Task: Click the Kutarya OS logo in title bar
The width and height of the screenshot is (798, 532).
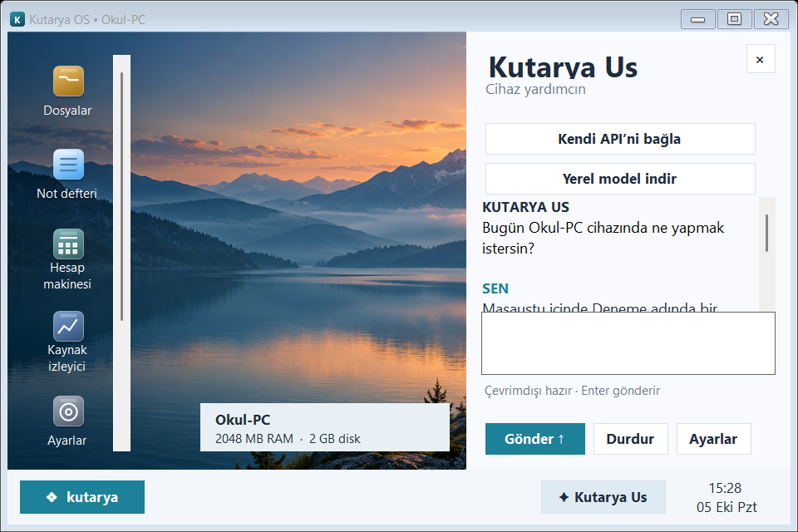Action: pos(17,19)
